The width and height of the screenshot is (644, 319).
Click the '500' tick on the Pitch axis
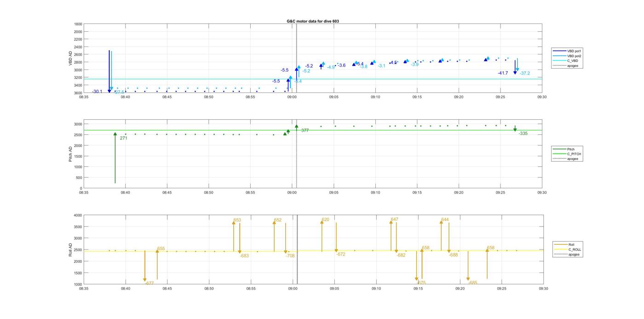click(x=79, y=178)
